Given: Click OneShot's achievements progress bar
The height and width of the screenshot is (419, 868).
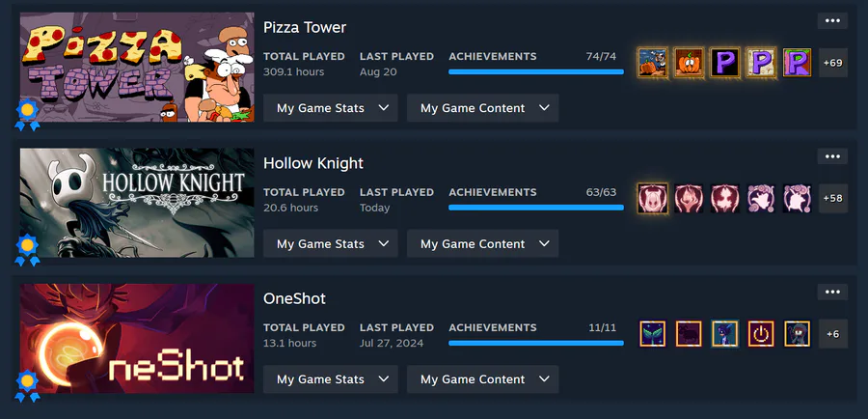Looking at the screenshot, I should [536, 343].
